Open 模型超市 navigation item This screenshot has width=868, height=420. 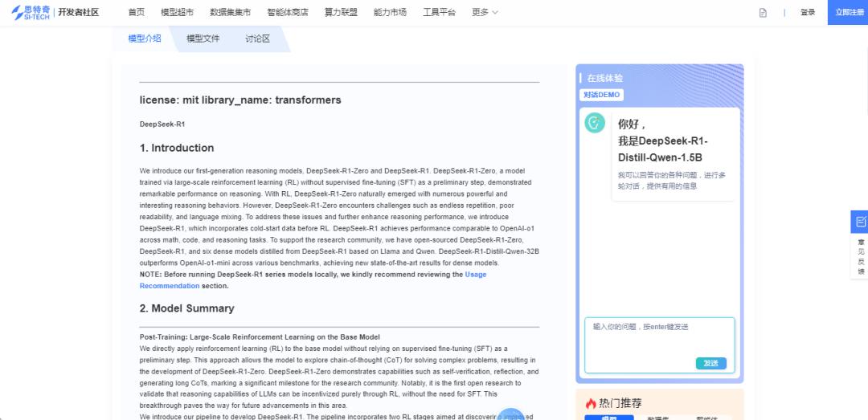pyautogui.click(x=177, y=12)
